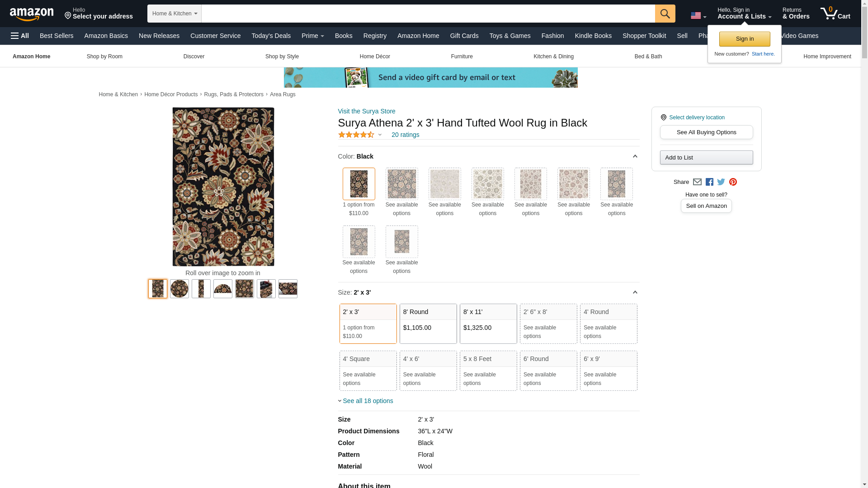Screen dimensions: 868x488
Task: Select the 8' Round size option
Action: [428, 324]
